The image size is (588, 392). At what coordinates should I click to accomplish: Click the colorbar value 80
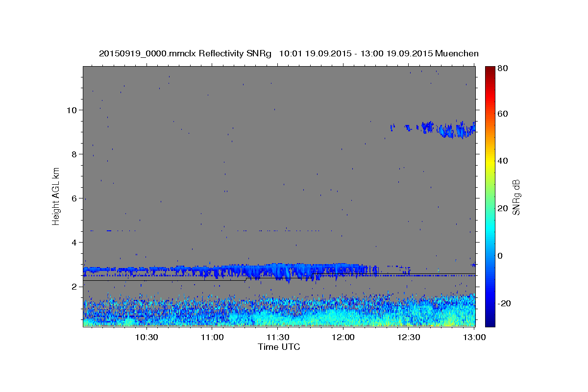coord(502,68)
